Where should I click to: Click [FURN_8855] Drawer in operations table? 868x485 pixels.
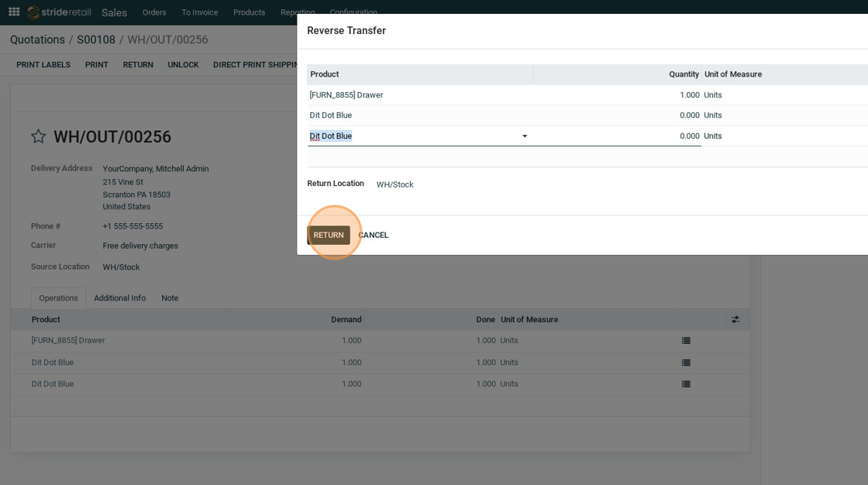(x=68, y=340)
